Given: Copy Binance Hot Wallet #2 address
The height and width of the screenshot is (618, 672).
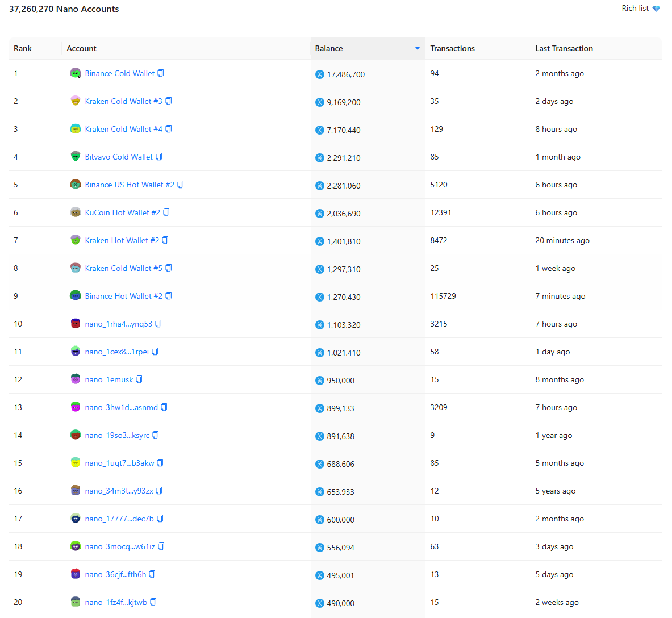Looking at the screenshot, I should [x=169, y=296].
